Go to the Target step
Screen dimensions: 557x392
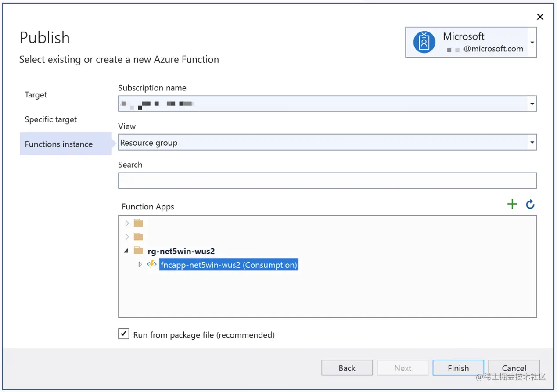pos(36,95)
